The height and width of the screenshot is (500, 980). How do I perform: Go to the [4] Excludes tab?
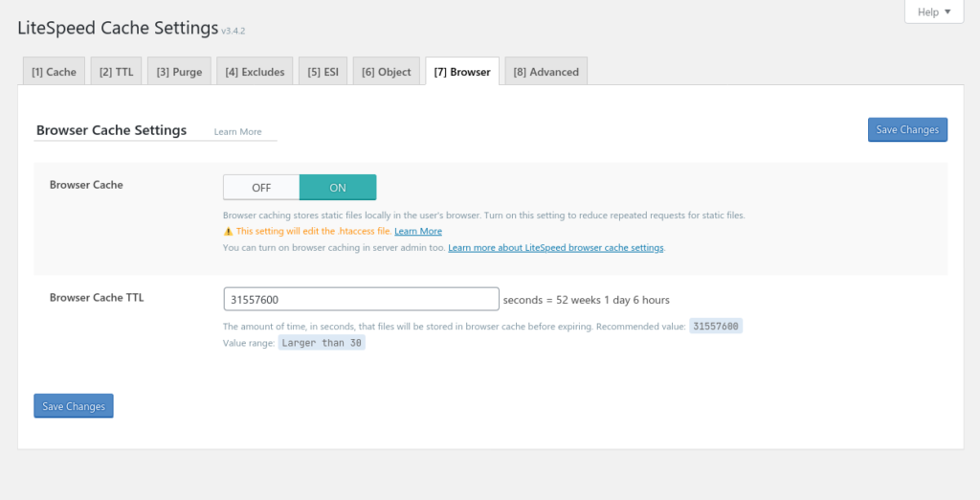click(255, 71)
